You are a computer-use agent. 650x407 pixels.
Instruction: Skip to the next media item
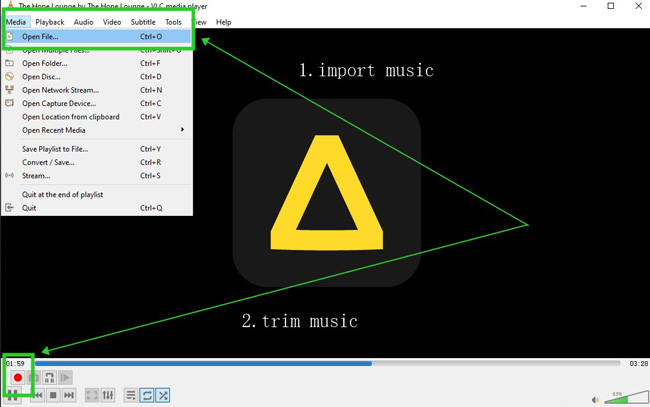point(69,395)
